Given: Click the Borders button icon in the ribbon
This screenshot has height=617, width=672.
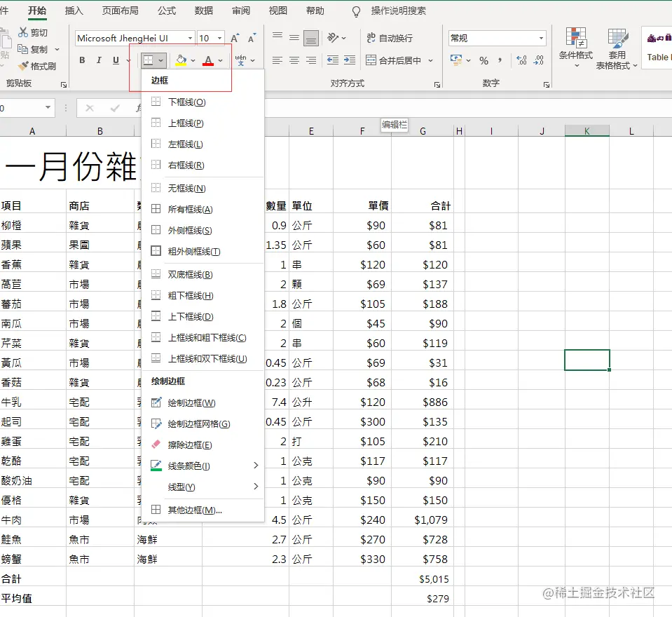Looking at the screenshot, I should tap(149, 60).
